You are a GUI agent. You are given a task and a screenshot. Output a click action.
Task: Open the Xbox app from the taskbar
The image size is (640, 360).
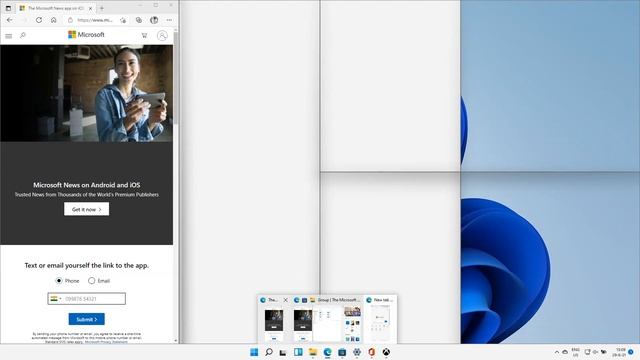click(386, 352)
